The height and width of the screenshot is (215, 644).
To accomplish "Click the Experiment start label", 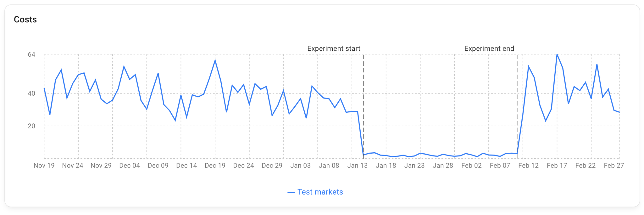I will pos(334,48).
